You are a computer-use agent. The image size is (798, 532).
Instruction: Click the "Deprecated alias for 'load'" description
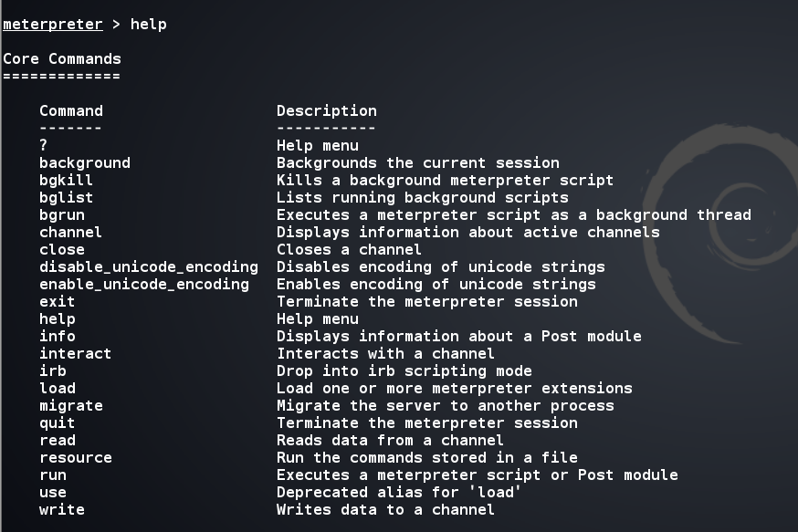[399, 493]
